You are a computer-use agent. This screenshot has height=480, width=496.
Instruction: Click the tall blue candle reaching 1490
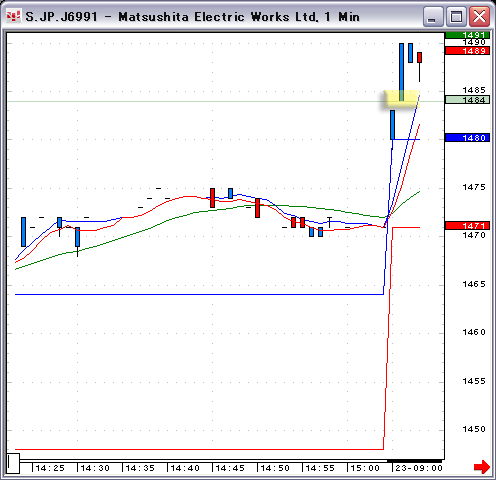click(x=401, y=72)
